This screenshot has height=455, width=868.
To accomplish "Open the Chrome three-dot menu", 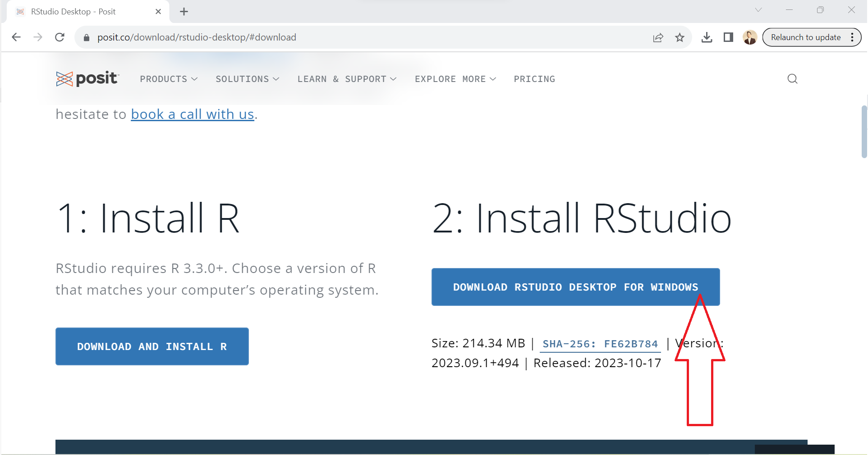I will tap(852, 37).
